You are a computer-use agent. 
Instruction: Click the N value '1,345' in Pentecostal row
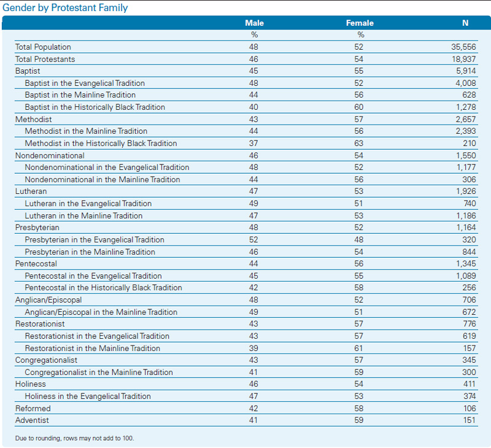tap(466, 264)
